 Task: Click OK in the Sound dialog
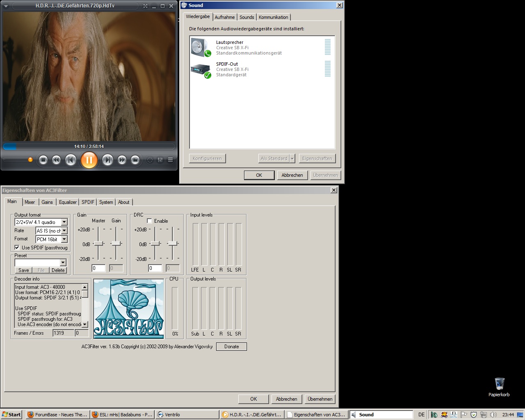pos(259,175)
